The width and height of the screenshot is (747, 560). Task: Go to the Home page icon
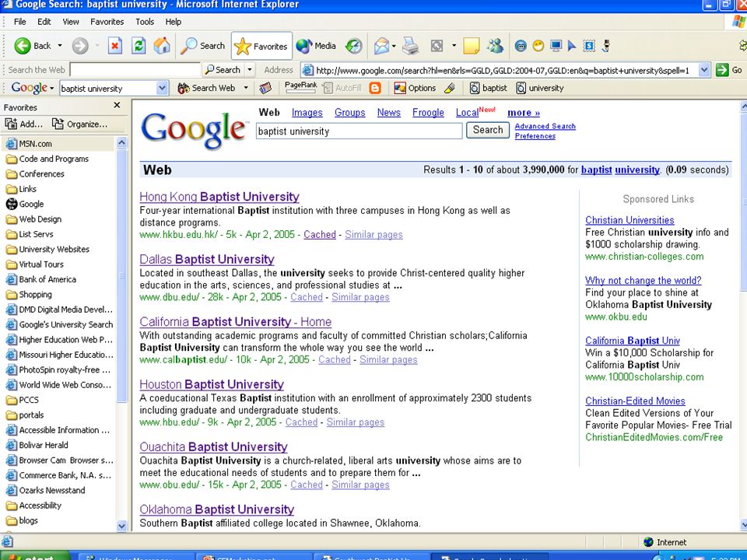pos(162,46)
